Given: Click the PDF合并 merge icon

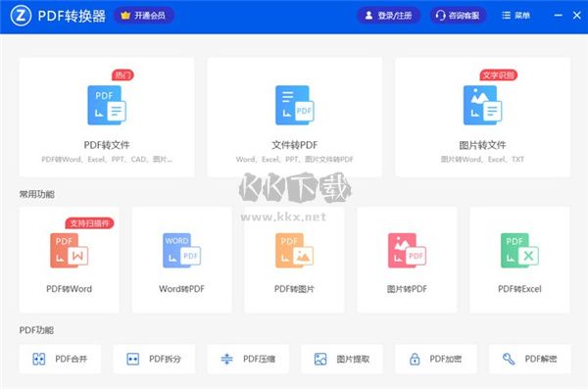Looking at the screenshot, I should point(39,359).
